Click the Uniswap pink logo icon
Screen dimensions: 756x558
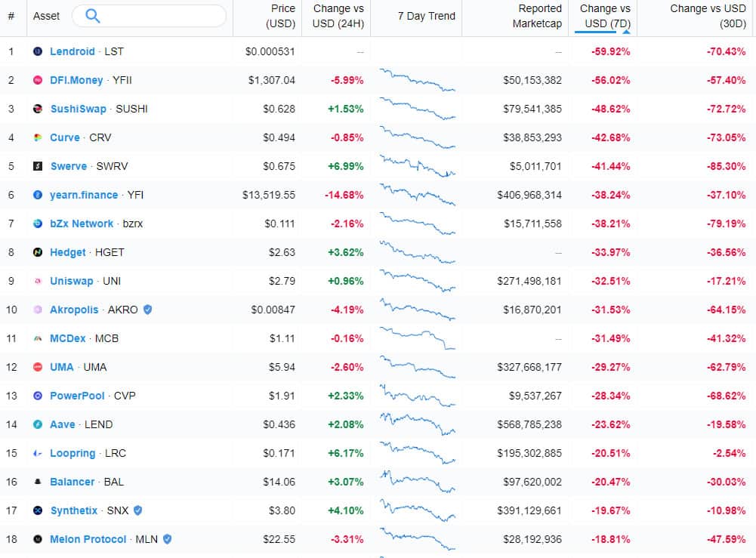(38, 281)
